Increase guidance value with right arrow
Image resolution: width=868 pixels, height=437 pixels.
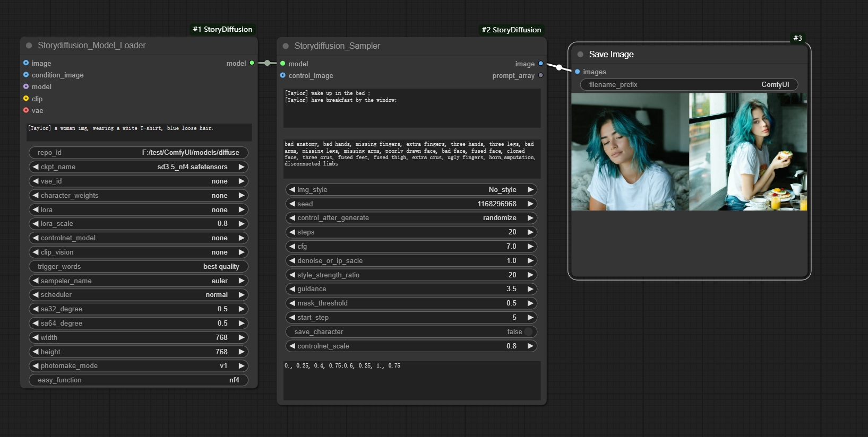pos(530,289)
